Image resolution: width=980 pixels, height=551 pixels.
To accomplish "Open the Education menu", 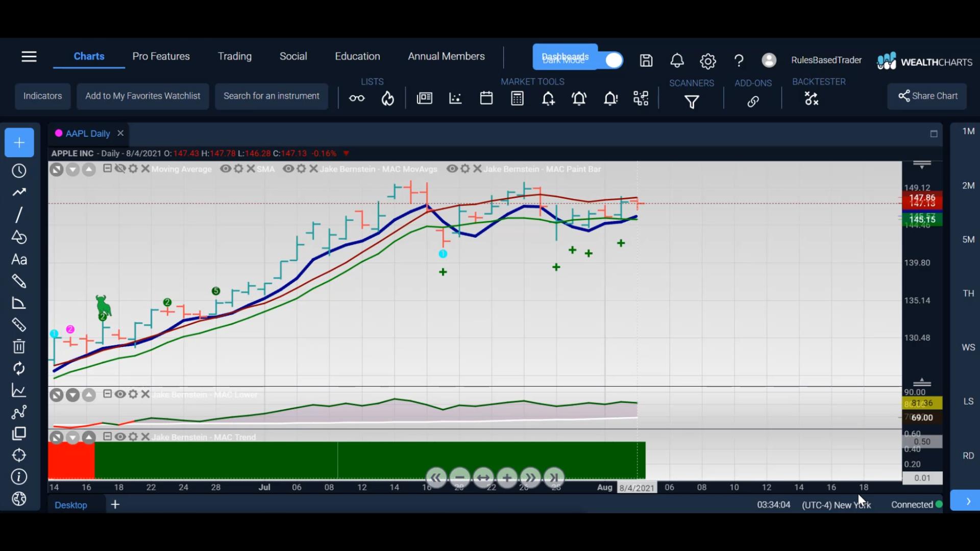I will coord(357,57).
